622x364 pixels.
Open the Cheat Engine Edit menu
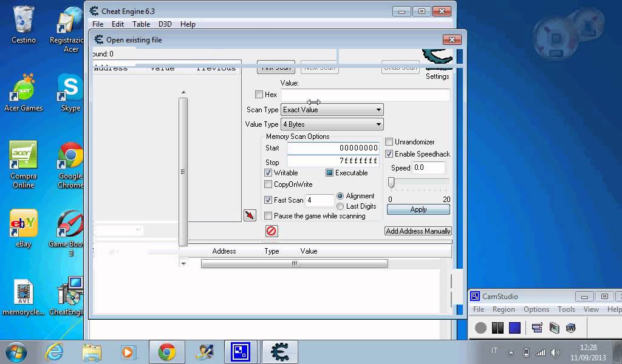[x=118, y=24]
